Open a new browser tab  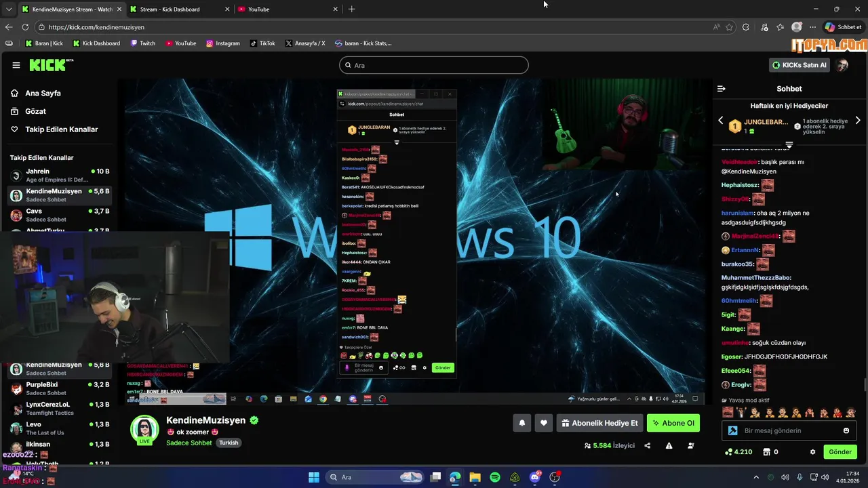[351, 9]
